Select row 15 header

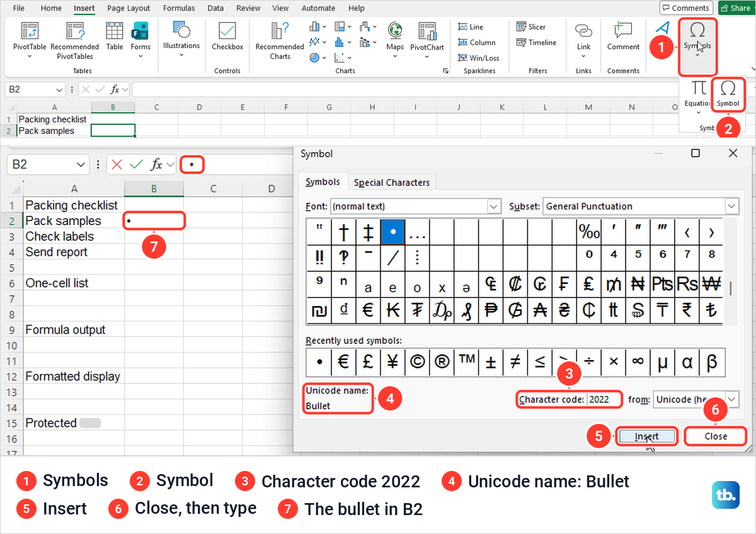coord(11,423)
